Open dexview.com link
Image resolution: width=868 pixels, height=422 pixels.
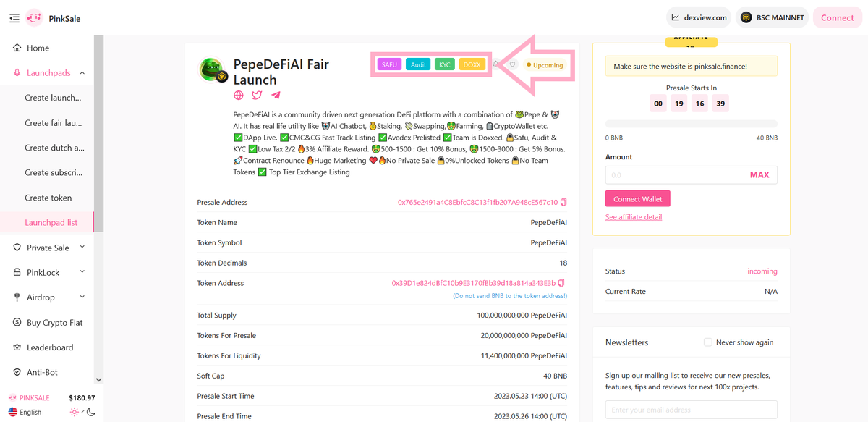699,17
